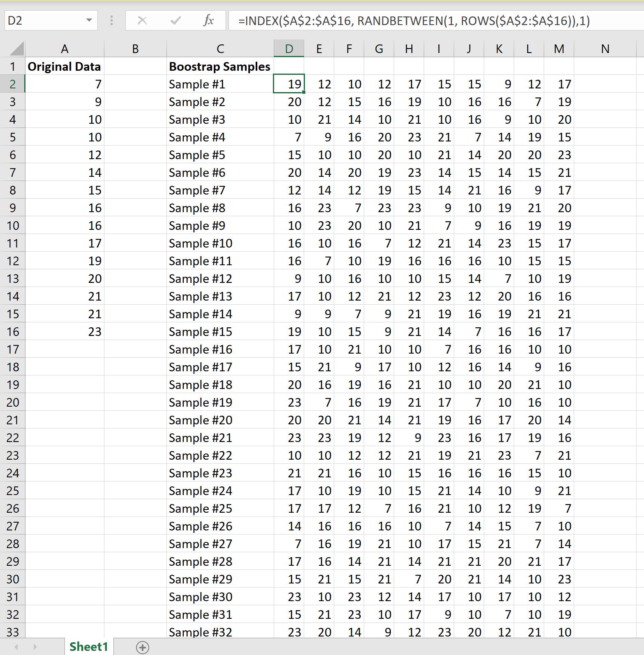Image resolution: width=644 pixels, height=655 pixels.
Task: Select cell A2 with value 7
Action: pyautogui.click(x=65, y=84)
